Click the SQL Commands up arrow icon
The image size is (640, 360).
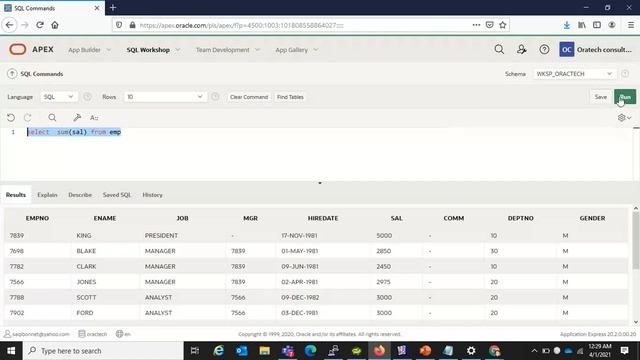click(x=12, y=73)
